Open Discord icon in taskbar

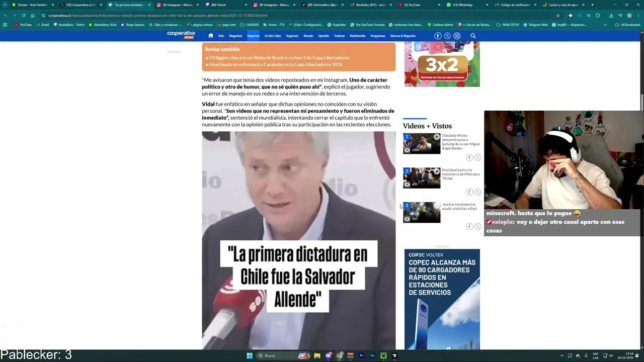click(x=328, y=355)
